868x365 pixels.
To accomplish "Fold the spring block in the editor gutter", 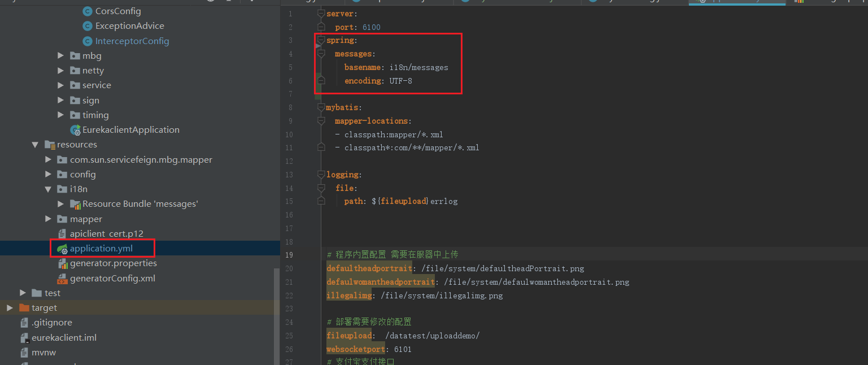I will [x=321, y=40].
